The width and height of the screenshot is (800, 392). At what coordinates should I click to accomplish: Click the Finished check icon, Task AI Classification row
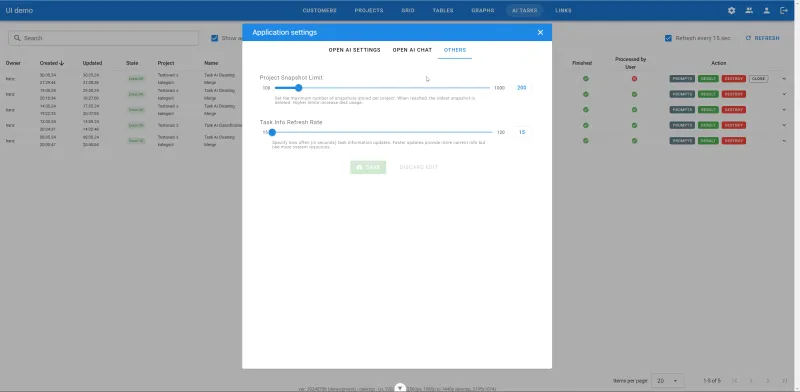point(586,125)
